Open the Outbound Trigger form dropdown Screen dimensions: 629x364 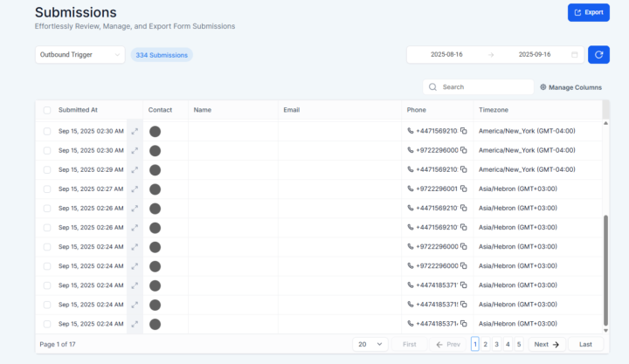click(x=79, y=54)
